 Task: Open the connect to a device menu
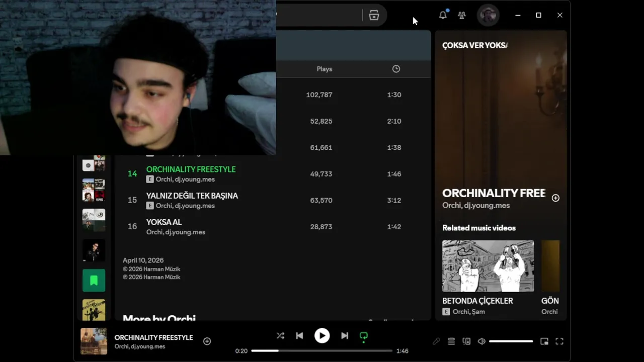tap(466, 341)
